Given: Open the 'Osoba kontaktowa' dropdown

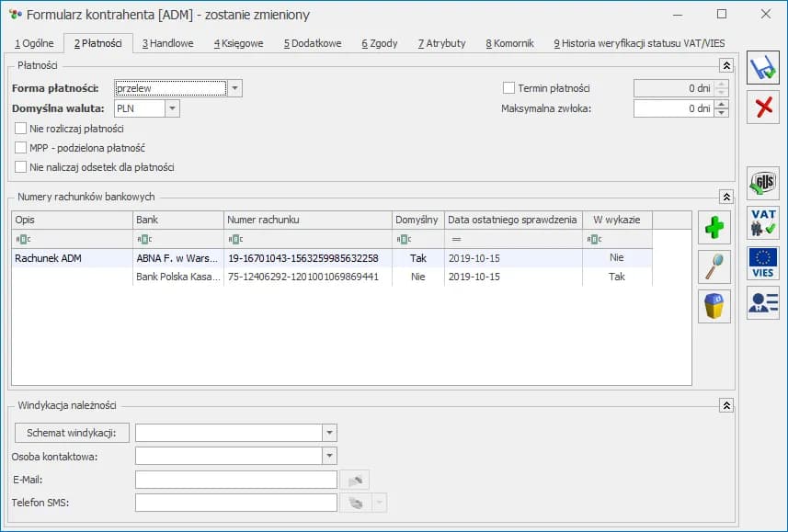Looking at the screenshot, I should (329, 456).
